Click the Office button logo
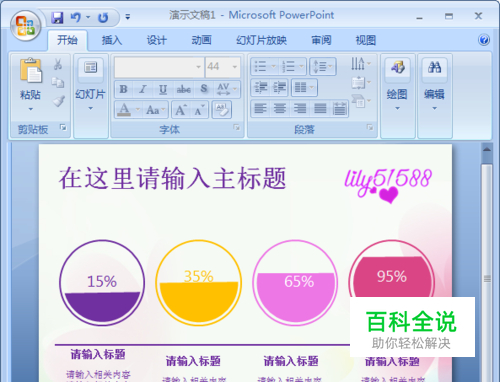This screenshot has width=500, height=382. point(26,26)
